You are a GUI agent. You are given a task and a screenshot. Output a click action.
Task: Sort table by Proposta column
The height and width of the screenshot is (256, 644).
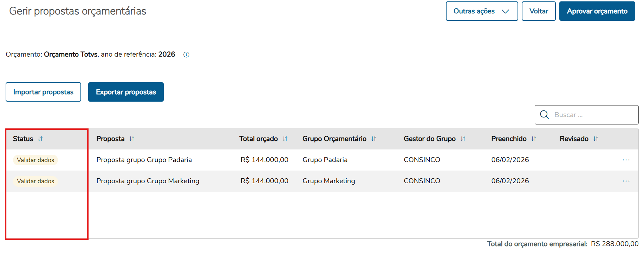(x=132, y=139)
